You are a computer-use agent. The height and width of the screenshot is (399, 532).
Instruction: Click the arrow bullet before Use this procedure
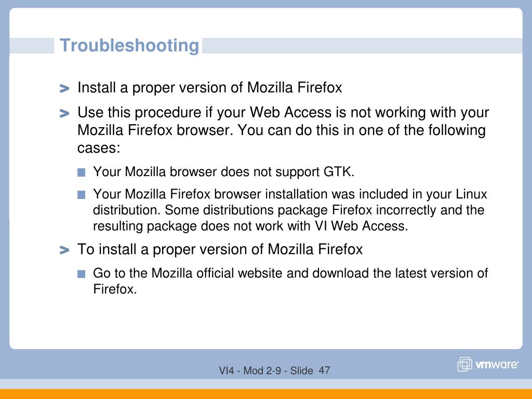pos(64,113)
